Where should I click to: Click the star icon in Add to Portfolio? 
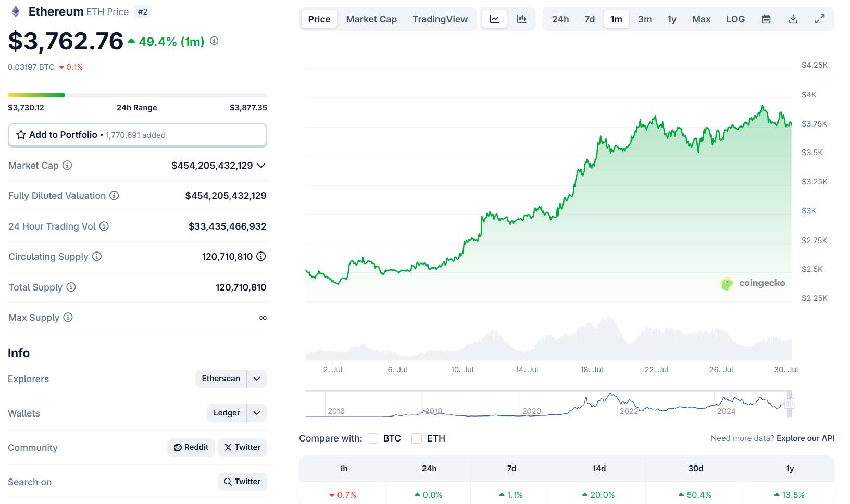coord(21,135)
